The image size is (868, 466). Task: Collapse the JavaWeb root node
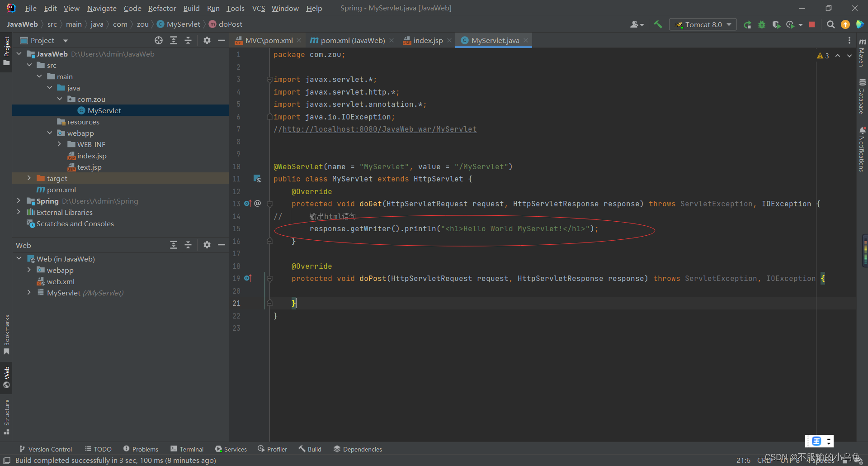[x=19, y=54]
